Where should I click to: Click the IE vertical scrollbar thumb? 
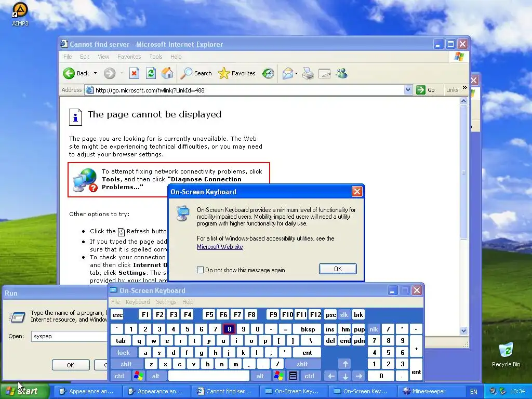coord(463,172)
